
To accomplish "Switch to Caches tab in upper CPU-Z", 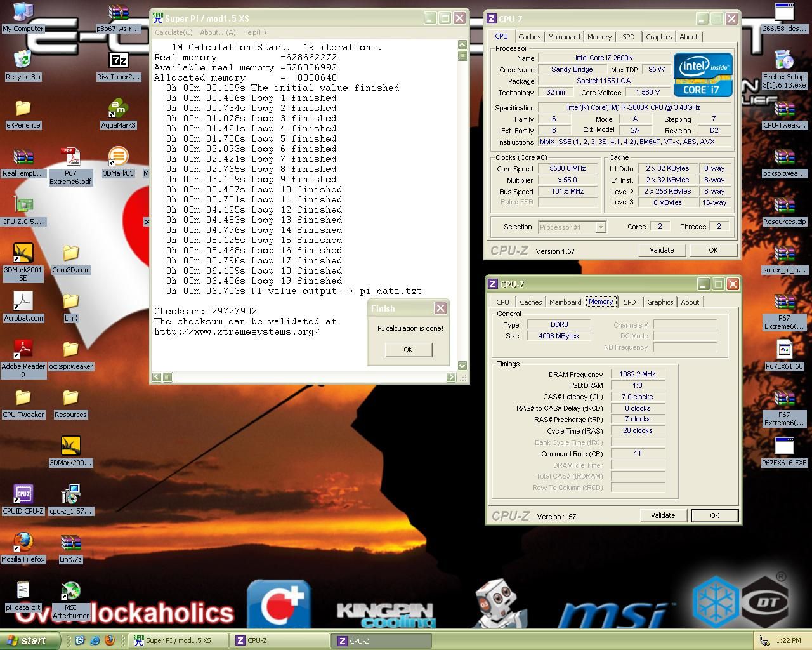I will (x=530, y=37).
